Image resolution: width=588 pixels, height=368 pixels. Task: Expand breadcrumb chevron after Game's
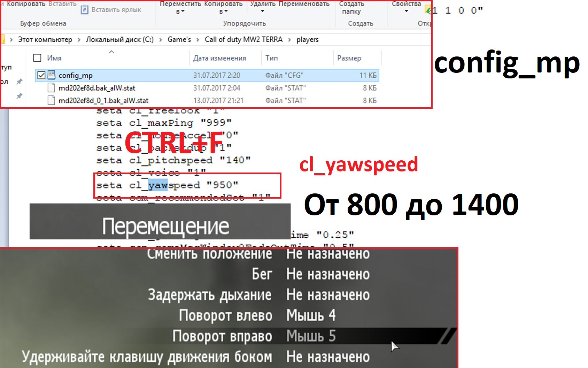pyautogui.click(x=198, y=40)
